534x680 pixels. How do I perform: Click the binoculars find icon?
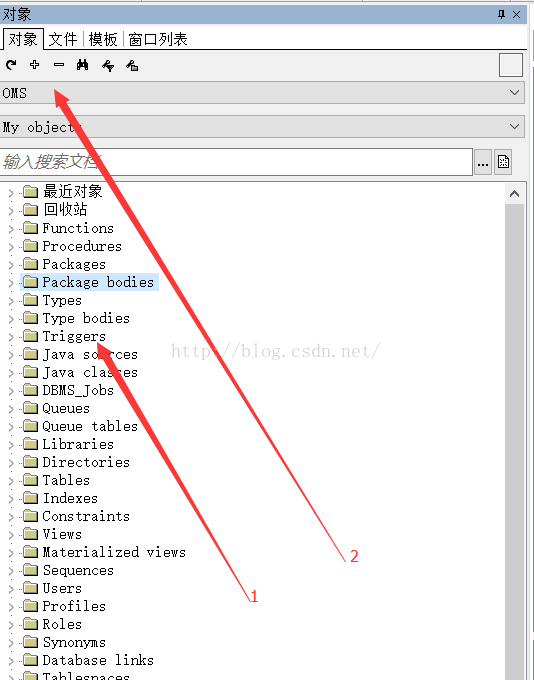point(82,65)
